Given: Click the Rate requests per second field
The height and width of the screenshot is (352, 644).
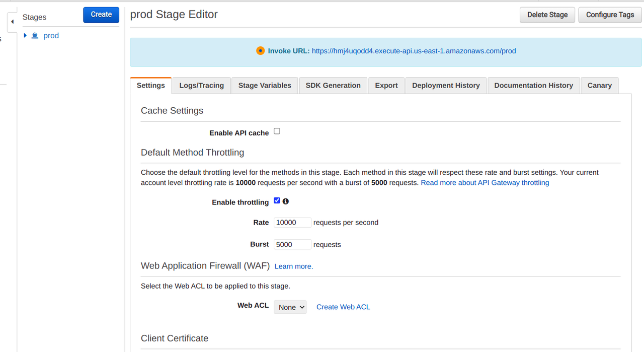Looking at the screenshot, I should 292,223.
